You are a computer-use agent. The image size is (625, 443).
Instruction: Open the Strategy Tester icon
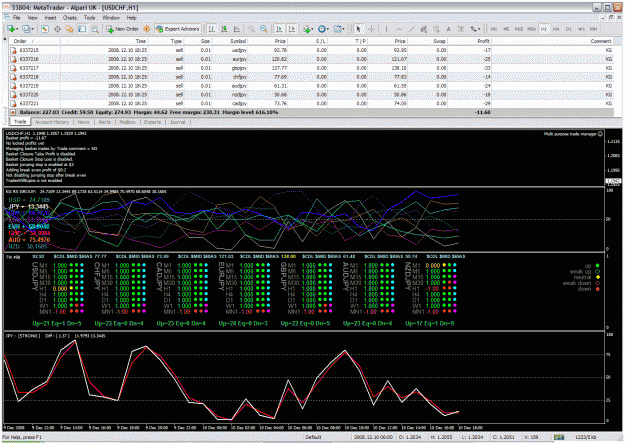tap(95, 29)
